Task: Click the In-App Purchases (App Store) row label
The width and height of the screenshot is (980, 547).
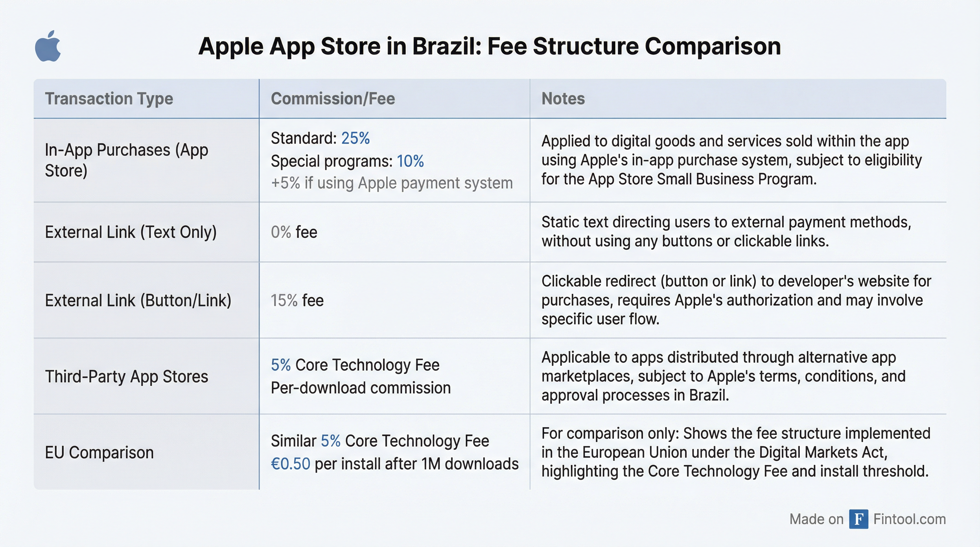Action: [126, 160]
